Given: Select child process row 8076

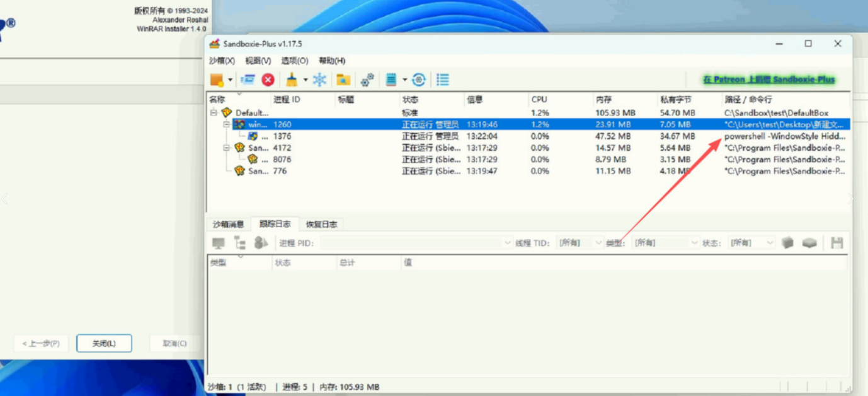Looking at the screenshot, I should tap(529, 160).
